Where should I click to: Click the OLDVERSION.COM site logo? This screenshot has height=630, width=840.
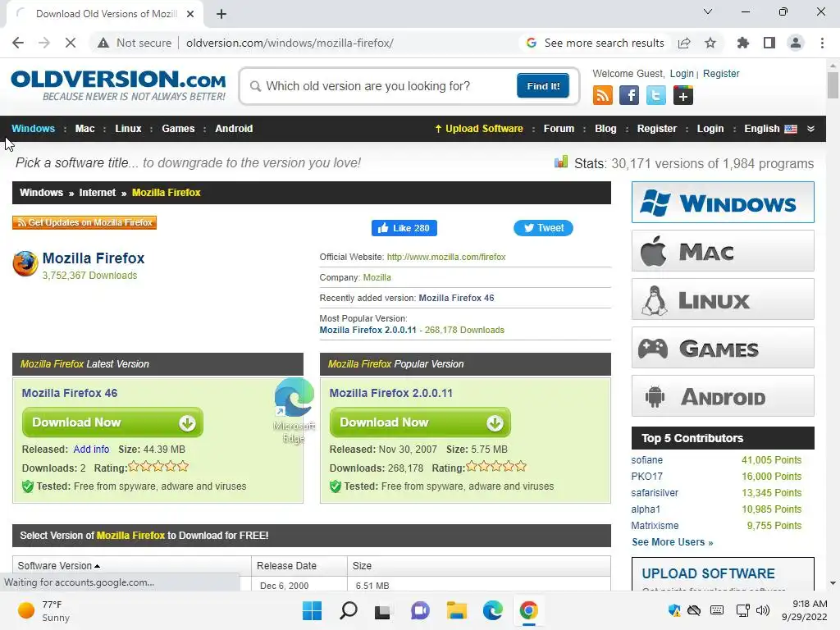pyautogui.click(x=118, y=85)
